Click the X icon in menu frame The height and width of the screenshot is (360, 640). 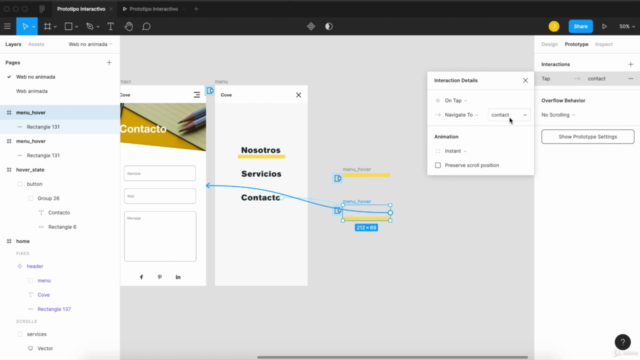[298, 95]
